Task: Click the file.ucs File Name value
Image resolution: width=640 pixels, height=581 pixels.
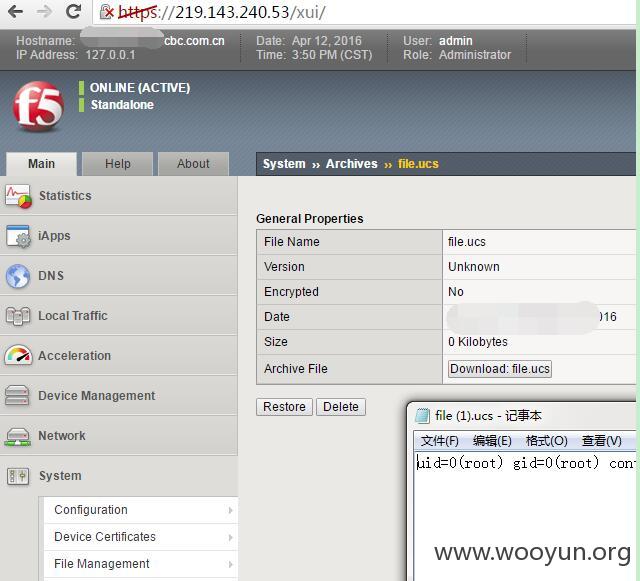Action: (x=467, y=242)
